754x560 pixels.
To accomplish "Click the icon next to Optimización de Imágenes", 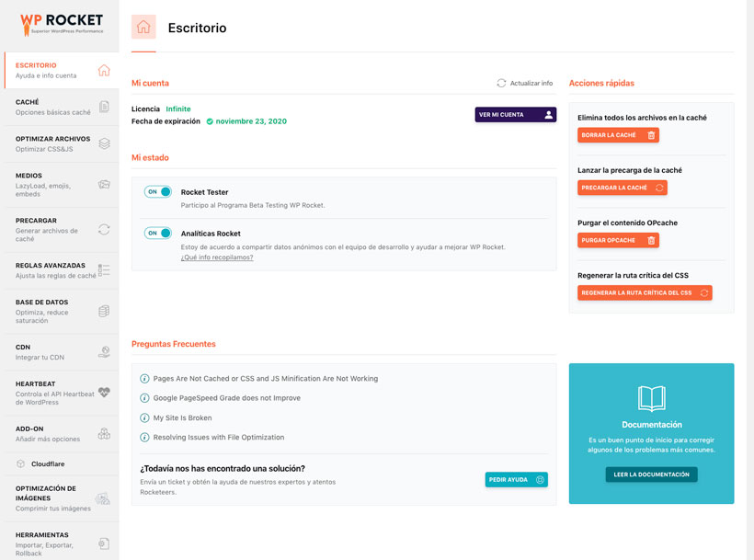I will (102, 498).
